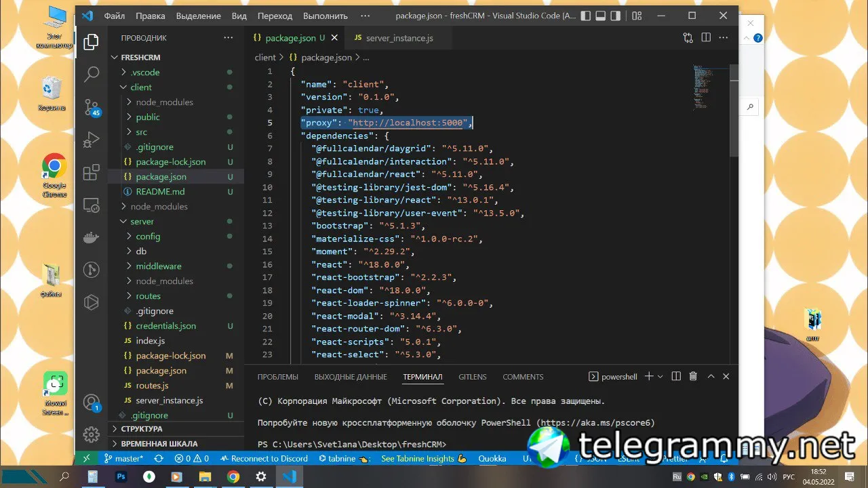Click the Manage gear icon in activity bar
This screenshot has height=488, width=868.
click(92, 434)
